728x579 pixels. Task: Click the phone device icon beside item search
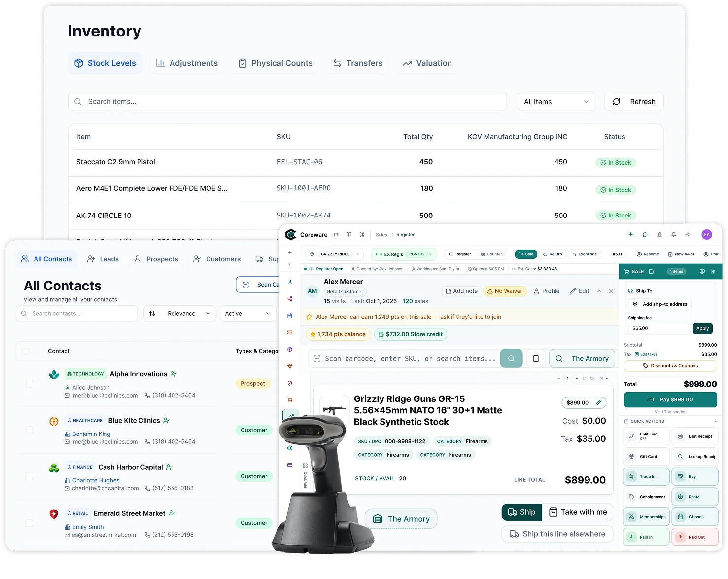pos(536,359)
